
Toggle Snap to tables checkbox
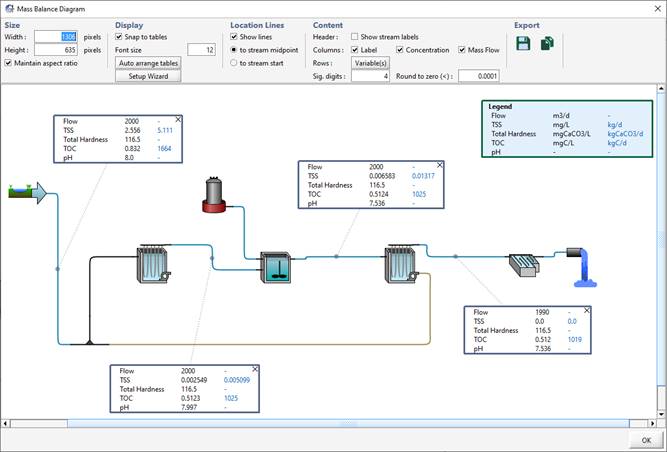click(x=119, y=37)
